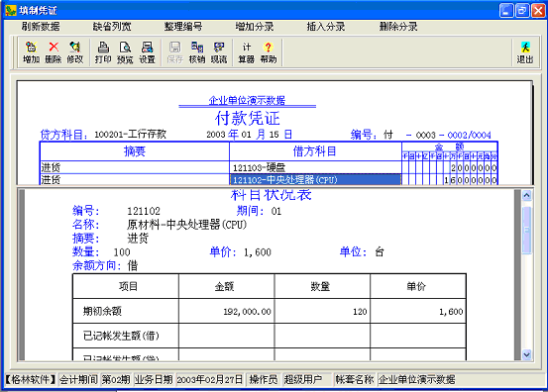Click the 增加 (Add) toolbar icon

pos(31,52)
